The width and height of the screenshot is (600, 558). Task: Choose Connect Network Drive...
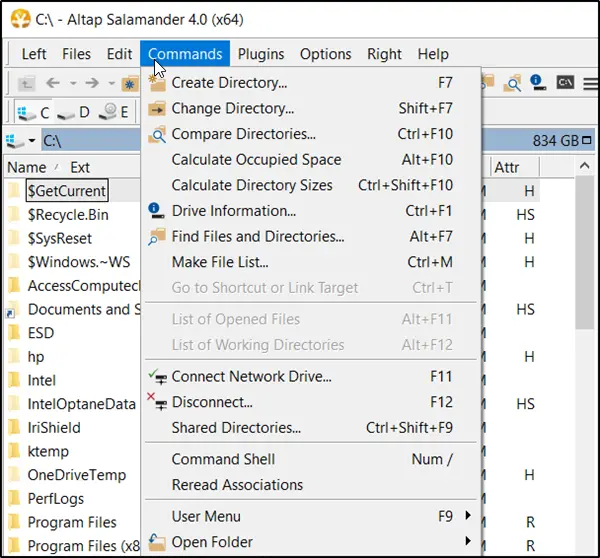311,377
